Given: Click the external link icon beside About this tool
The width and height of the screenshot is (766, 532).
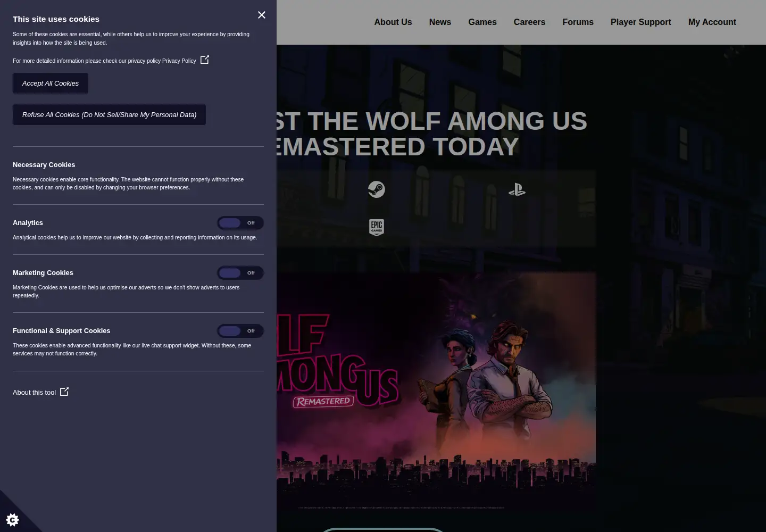Looking at the screenshot, I should pos(64,392).
